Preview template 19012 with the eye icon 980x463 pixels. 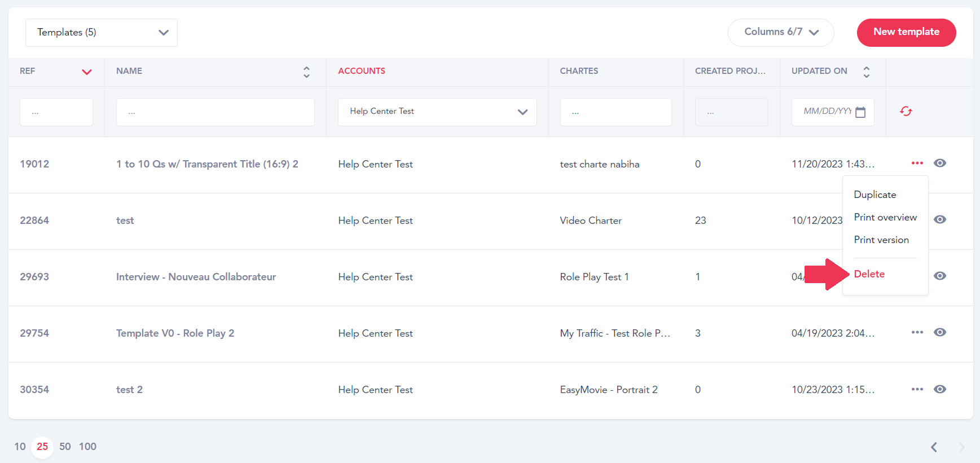[940, 163]
